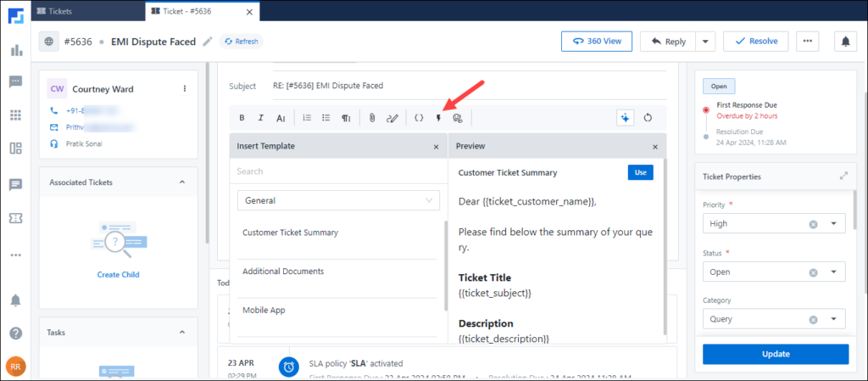Click the Open status badge
The width and height of the screenshot is (868, 381).
[719, 87]
